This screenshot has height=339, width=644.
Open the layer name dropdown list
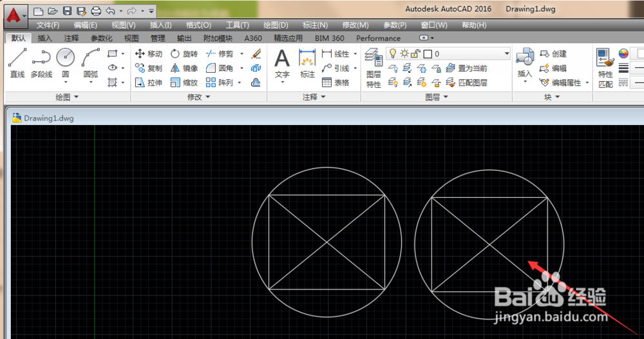[x=507, y=54]
